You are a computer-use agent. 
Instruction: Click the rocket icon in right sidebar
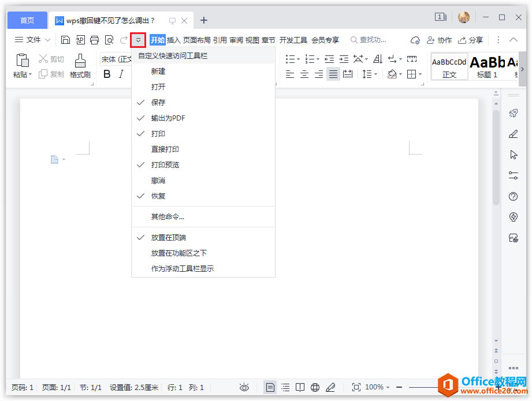[514, 113]
